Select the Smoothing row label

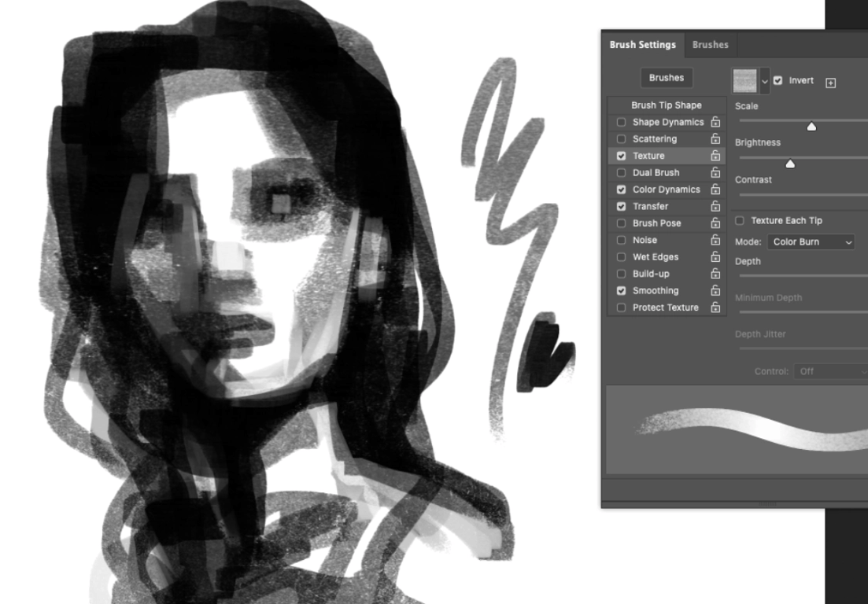tap(656, 291)
